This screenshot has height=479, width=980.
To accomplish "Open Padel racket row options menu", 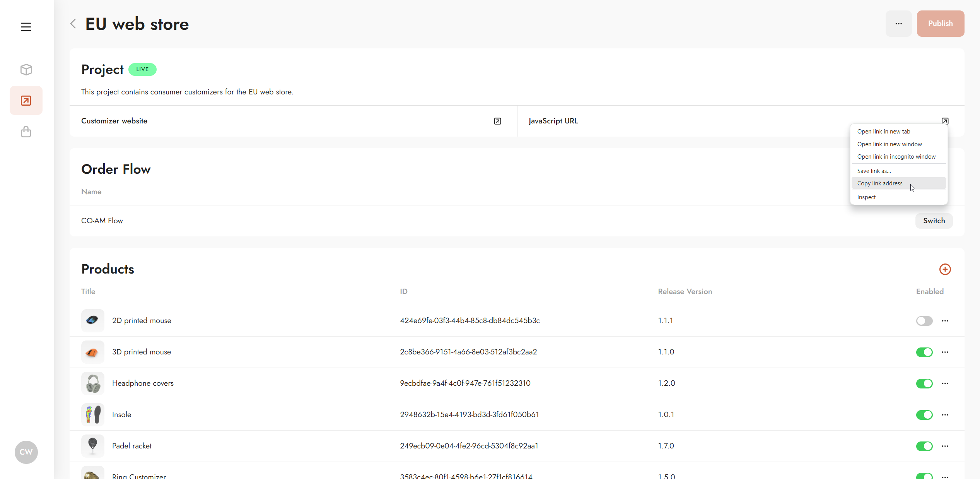I will click(x=945, y=446).
